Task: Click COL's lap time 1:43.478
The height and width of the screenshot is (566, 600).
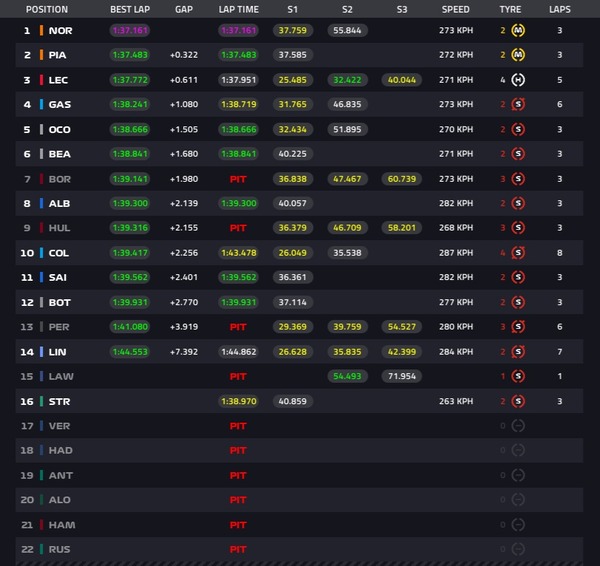Action: tap(238, 253)
